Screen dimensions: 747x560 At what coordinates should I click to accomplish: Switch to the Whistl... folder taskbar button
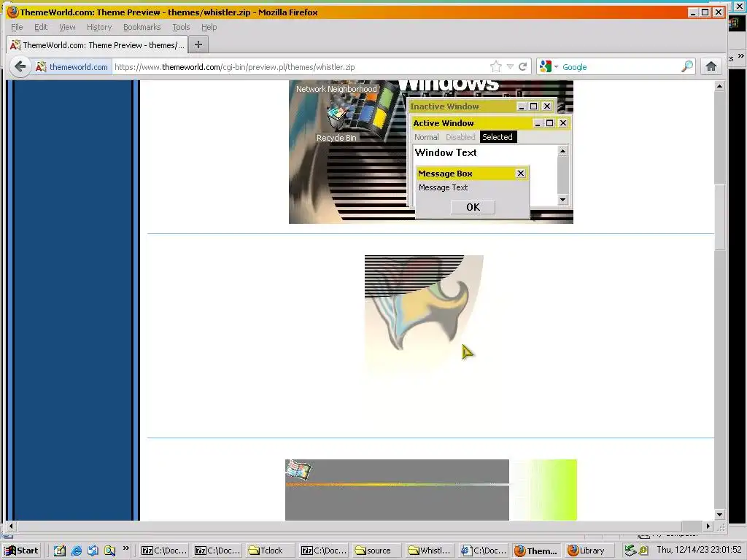[x=430, y=551]
